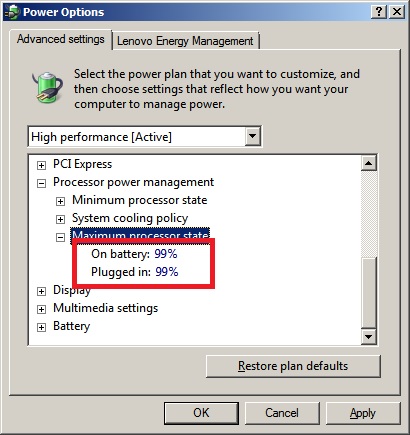Expand the Display settings node
Screen dimensions: 410x435
[x=41, y=291]
